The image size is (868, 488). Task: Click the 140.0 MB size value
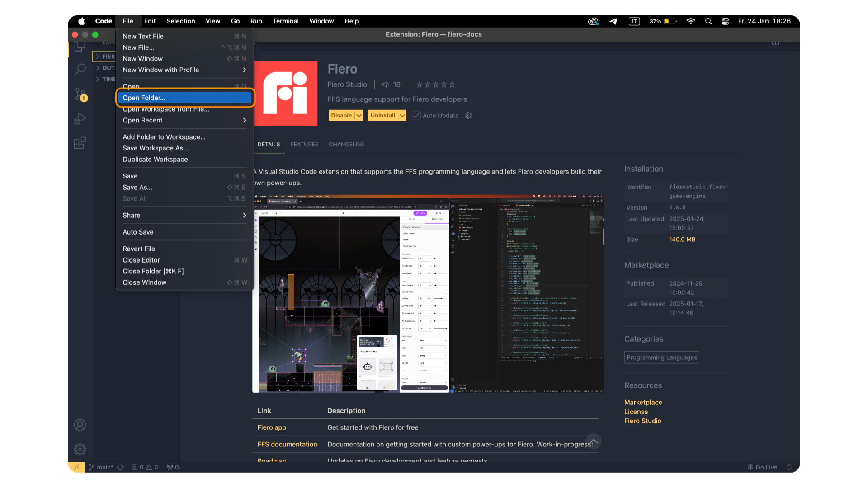click(682, 239)
